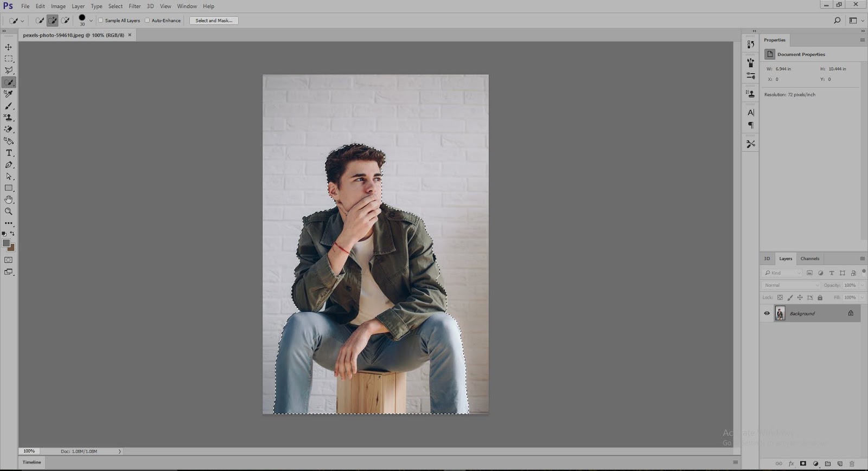Click the Background layer lock icon

(851, 313)
